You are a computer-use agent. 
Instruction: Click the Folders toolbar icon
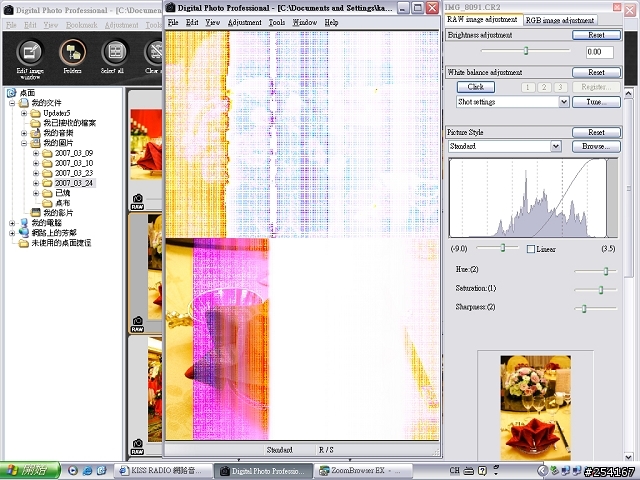pos(72,52)
